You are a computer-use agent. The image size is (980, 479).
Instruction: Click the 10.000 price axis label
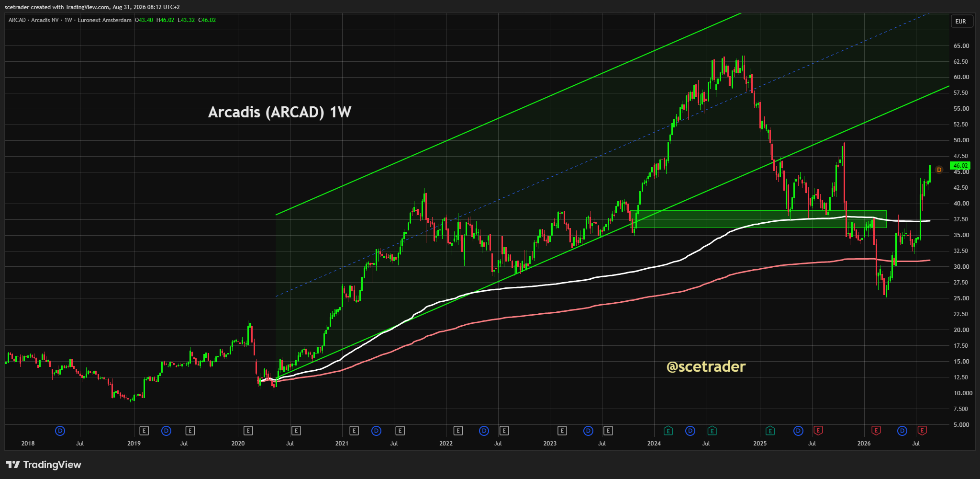click(x=963, y=393)
